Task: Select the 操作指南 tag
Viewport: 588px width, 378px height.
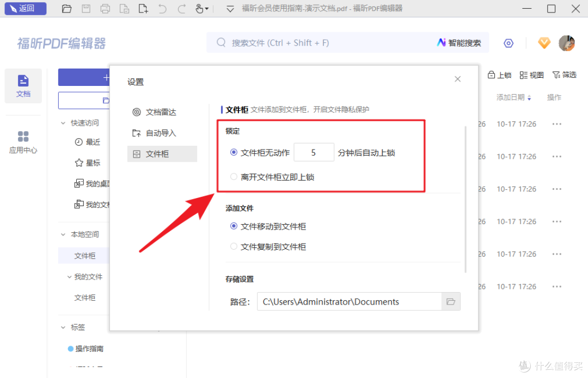Action: 85,349
